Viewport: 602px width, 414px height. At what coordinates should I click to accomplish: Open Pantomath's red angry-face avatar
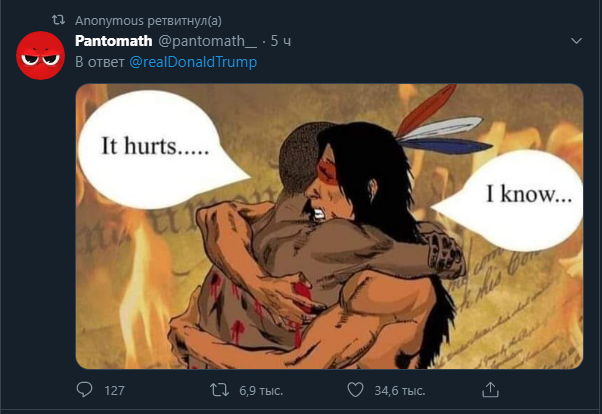coord(40,56)
